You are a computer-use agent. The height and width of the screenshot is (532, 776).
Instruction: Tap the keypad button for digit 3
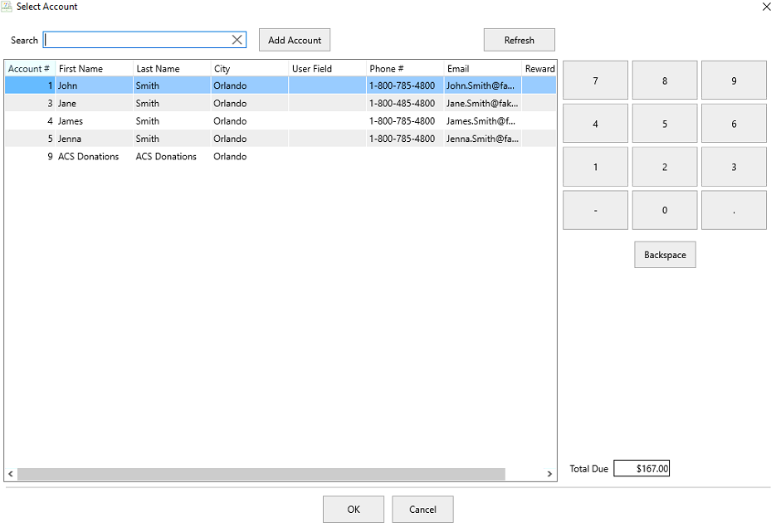point(734,167)
